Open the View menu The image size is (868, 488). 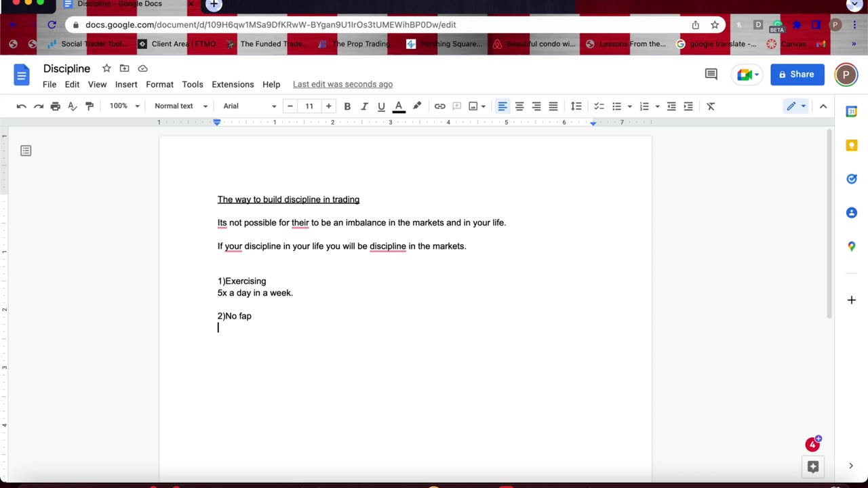tap(97, 85)
